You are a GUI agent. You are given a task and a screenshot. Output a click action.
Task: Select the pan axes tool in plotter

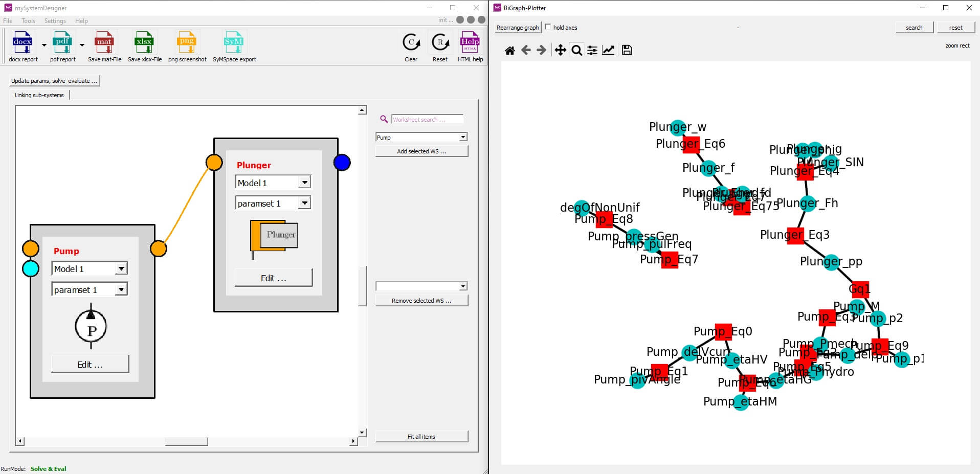coord(560,50)
